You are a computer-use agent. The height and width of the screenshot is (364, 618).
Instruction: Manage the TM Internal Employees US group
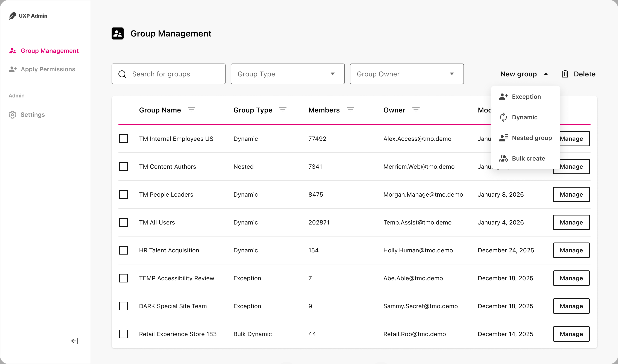575,139
